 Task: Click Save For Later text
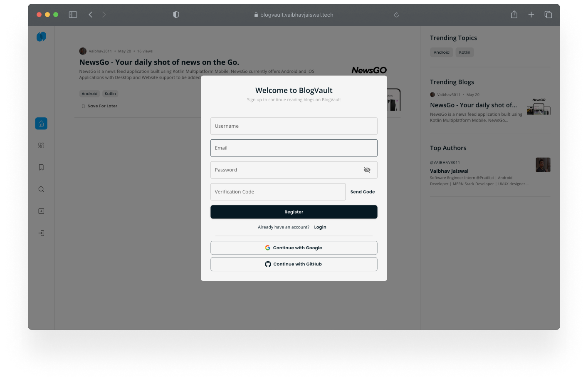[x=102, y=106]
